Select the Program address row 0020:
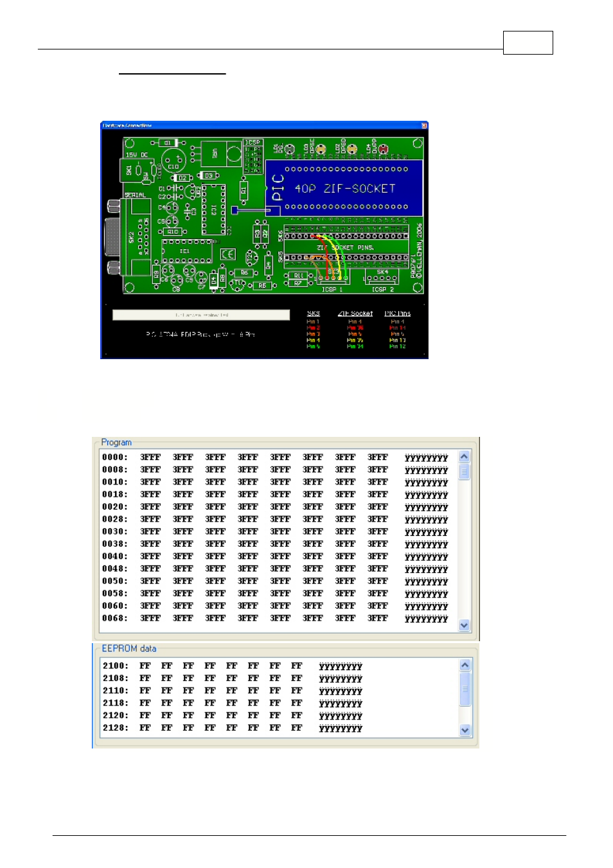 (275, 507)
